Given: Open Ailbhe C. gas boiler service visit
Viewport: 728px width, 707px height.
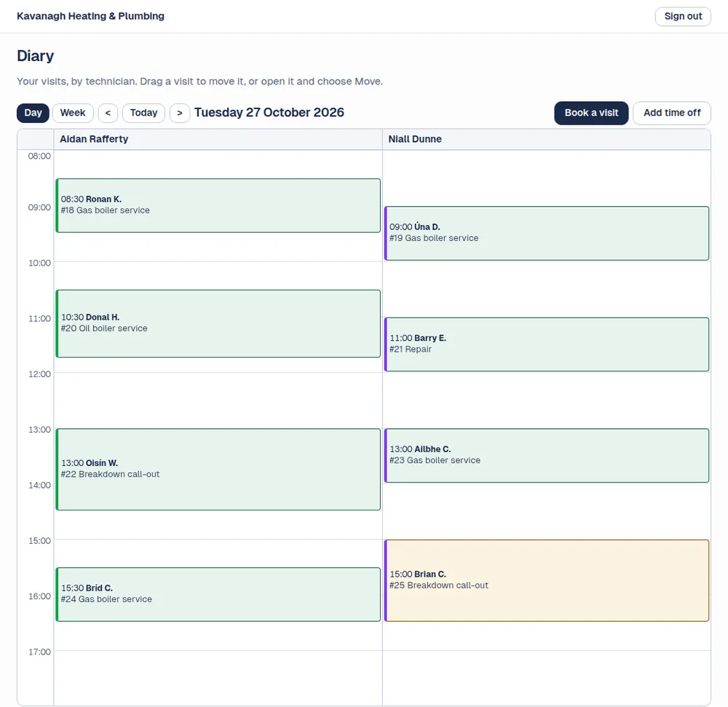Looking at the screenshot, I should coord(547,455).
